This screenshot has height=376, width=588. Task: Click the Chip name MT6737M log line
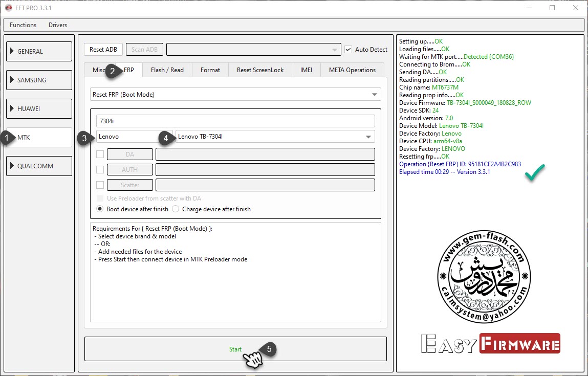coord(429,87)
